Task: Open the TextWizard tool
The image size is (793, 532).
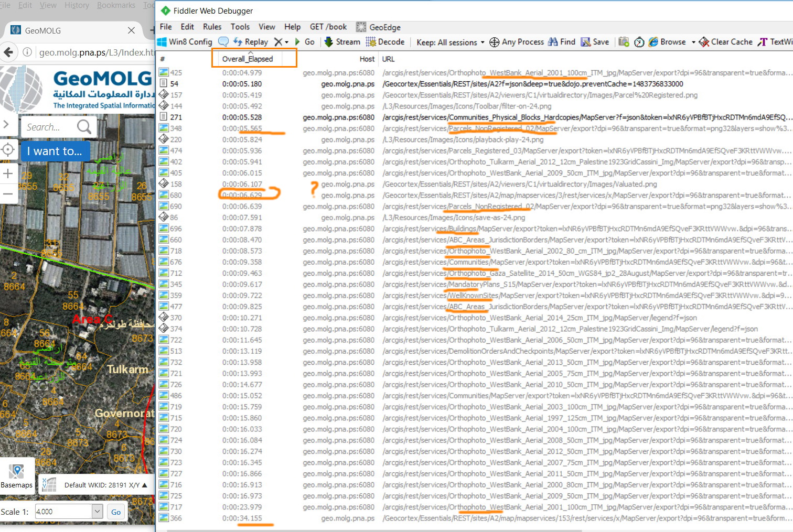Action: 775,42
